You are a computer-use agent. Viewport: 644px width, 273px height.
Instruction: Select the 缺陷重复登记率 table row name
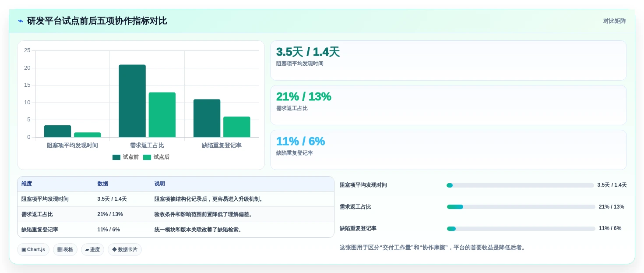(x=40, y=230)
